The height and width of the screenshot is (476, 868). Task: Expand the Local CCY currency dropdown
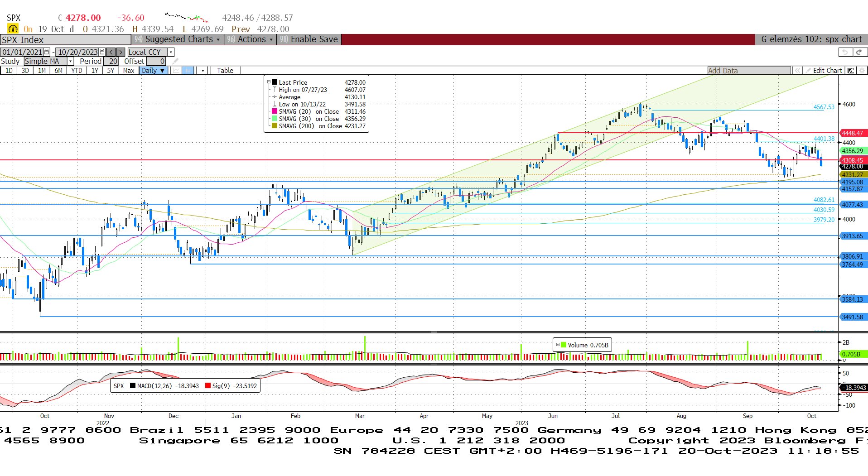point(171,52)
